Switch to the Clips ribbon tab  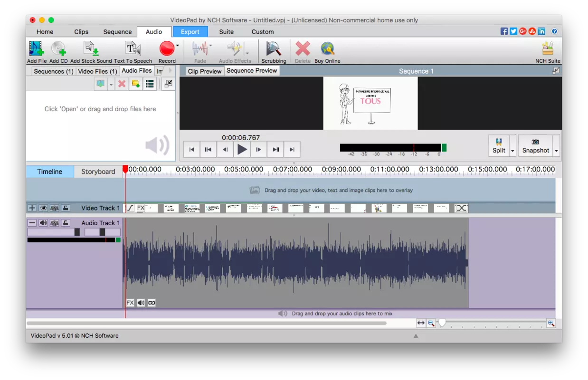tap(81, 32)
